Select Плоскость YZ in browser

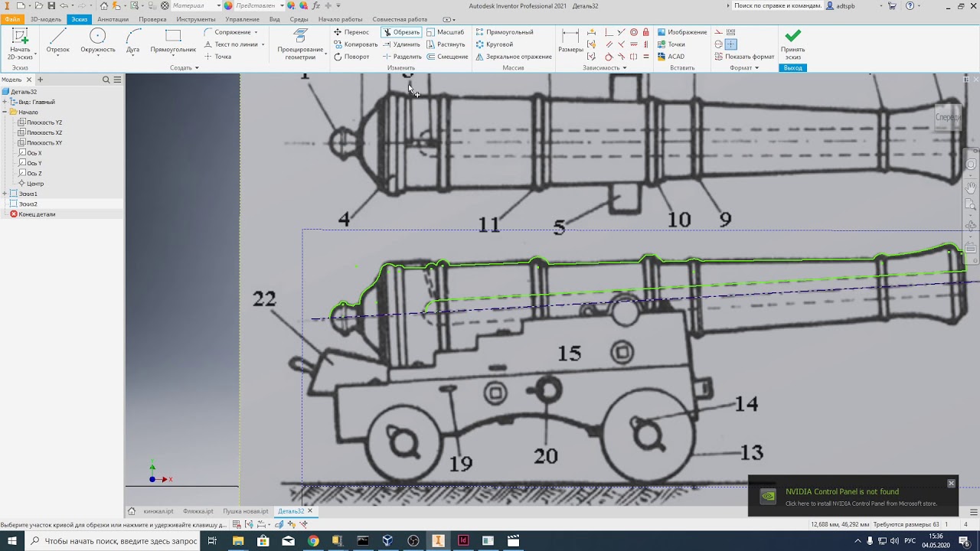coord(40,122)
